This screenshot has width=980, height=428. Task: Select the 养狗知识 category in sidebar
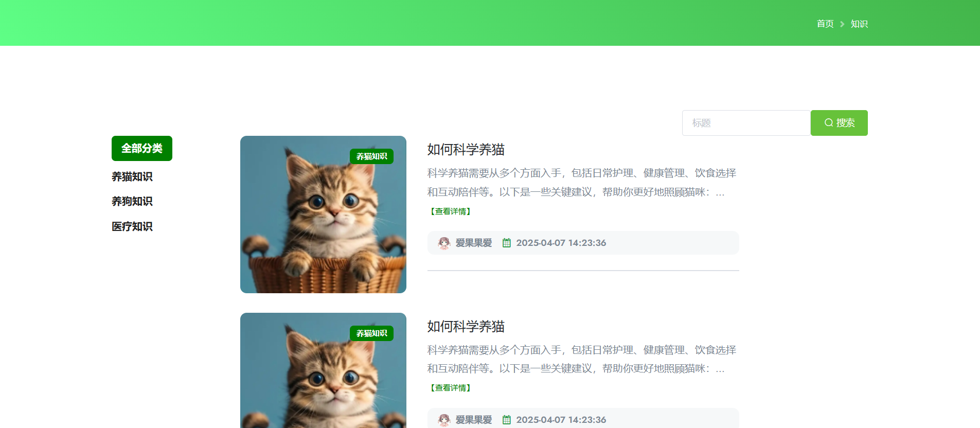[132, 201]
